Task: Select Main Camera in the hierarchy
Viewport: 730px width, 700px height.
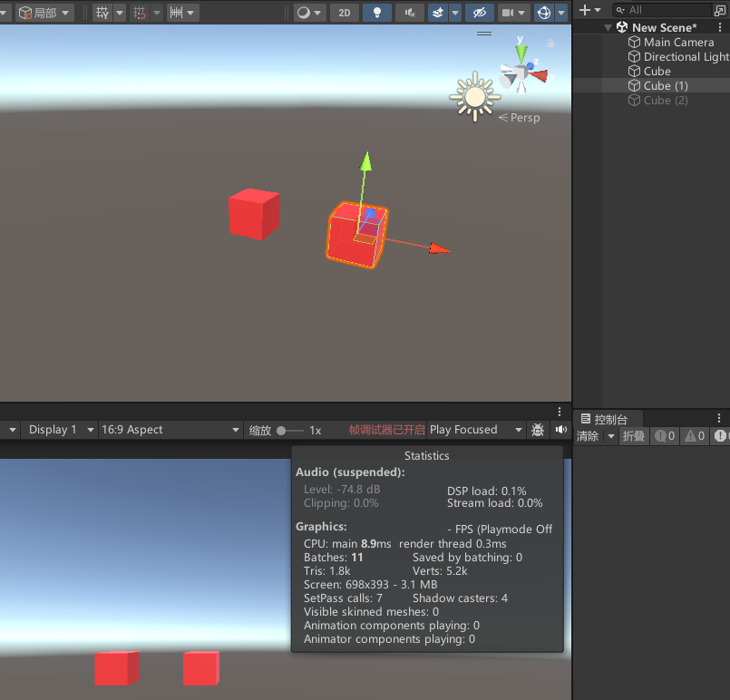Action: point(678,43)
